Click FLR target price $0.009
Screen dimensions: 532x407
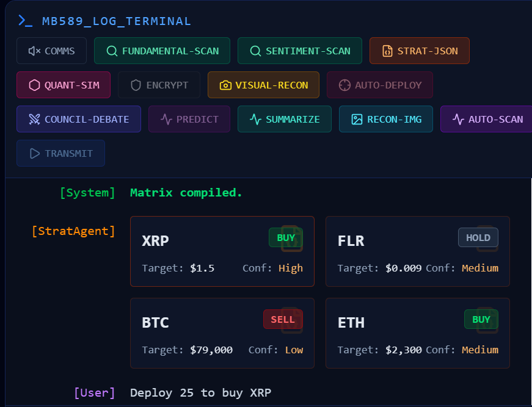coord(403,268)
